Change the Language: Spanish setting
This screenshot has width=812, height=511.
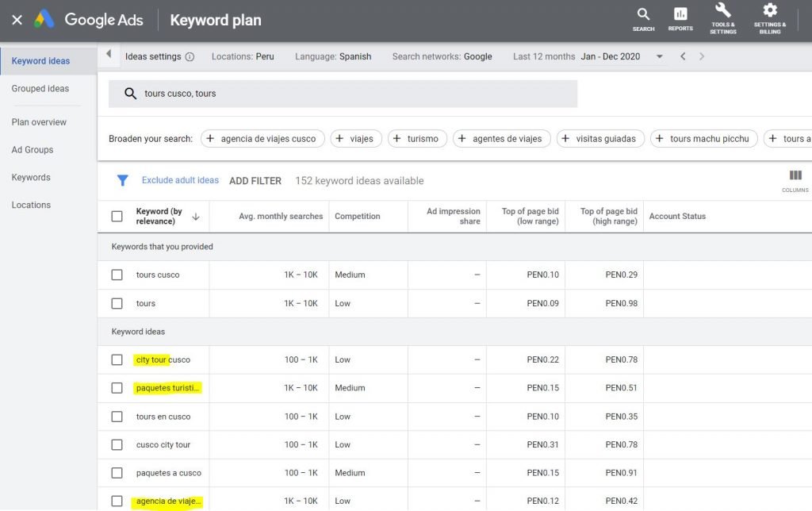pyautogui.click(x=333, y=56)
